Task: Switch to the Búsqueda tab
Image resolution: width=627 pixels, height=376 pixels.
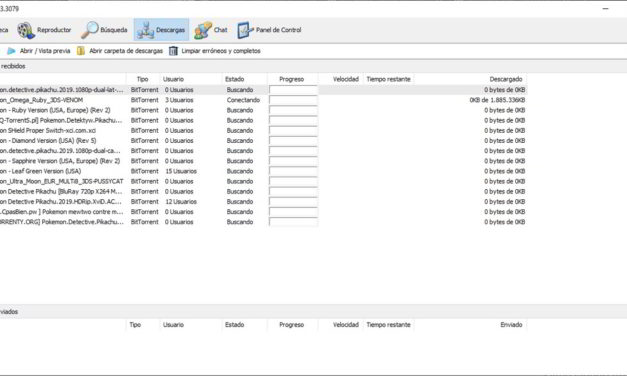Action: click(x=104, y=30)
